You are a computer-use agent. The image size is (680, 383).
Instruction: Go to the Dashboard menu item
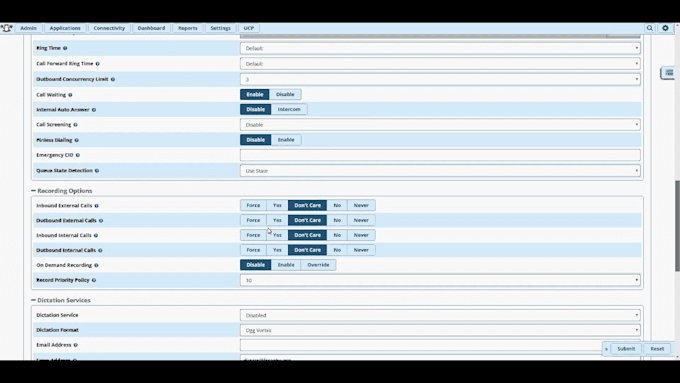[x=151, y=28]
